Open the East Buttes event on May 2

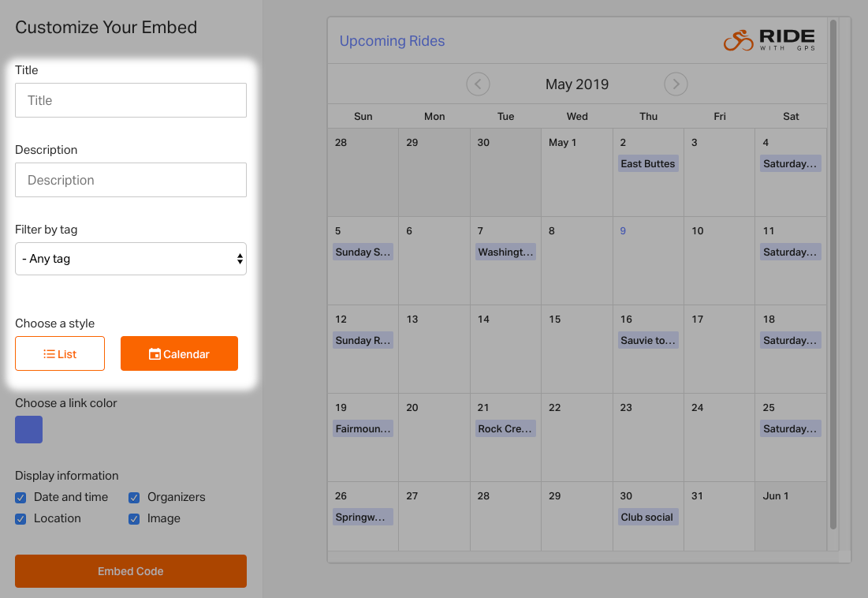click(648, 163)
